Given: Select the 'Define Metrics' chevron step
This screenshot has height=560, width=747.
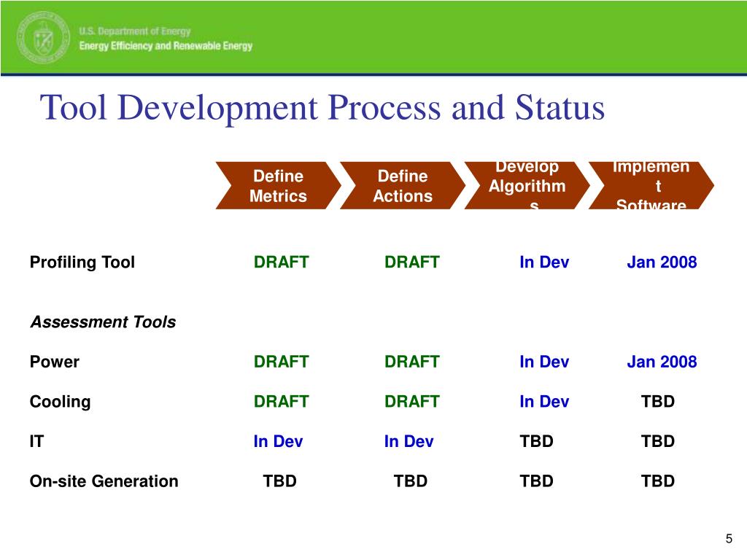Looking at the screenshot, I should click(278, 186).
